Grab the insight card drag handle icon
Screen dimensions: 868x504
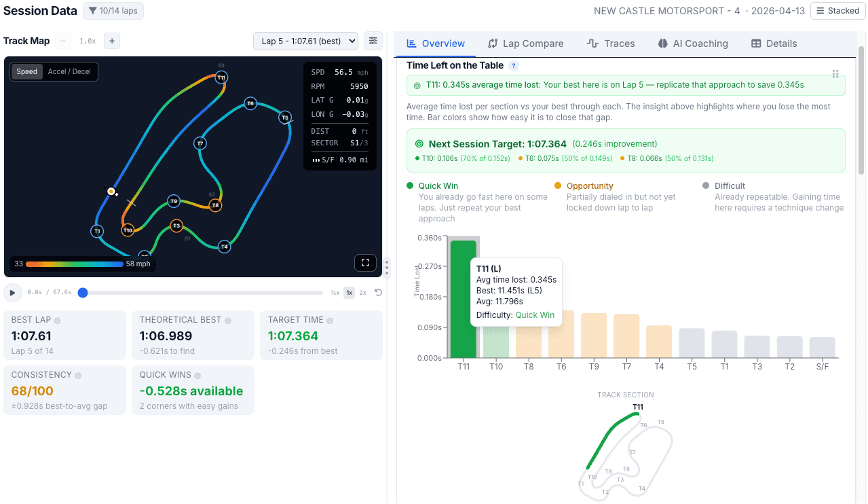tap(835, 74)
